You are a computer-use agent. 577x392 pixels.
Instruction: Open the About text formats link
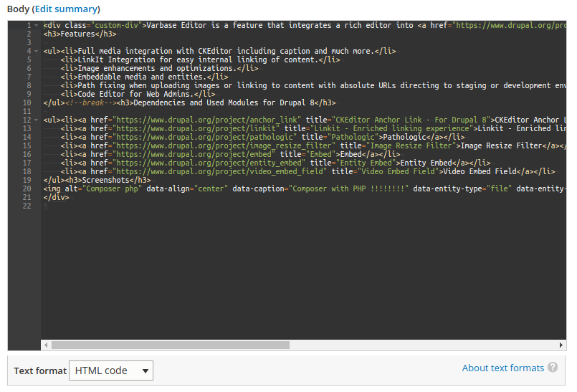pyautogui.click(x=502, y=368)
